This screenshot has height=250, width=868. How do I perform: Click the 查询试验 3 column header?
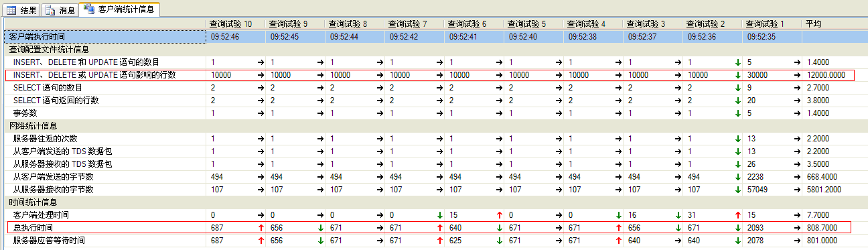652,23
